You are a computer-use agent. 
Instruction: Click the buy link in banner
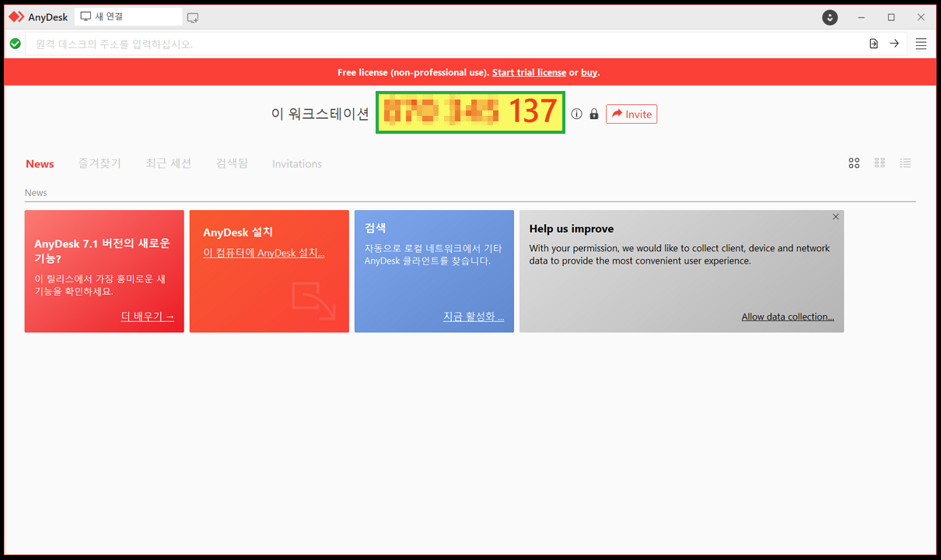(589, 72)
